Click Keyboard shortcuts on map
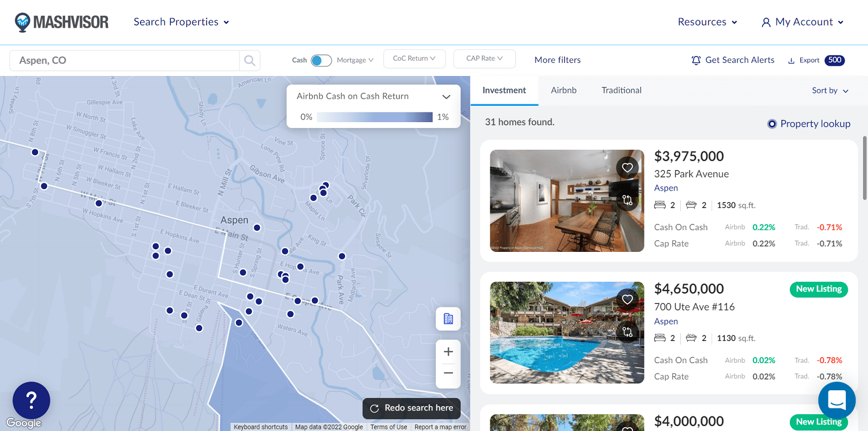The width and height of the screenshot is (868, 431). pos(260,427)
